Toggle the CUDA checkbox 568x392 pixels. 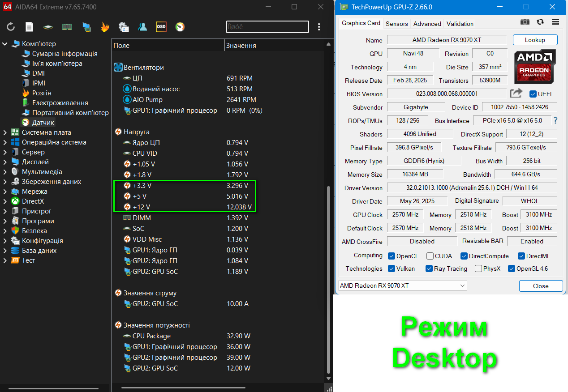point(430,256)
